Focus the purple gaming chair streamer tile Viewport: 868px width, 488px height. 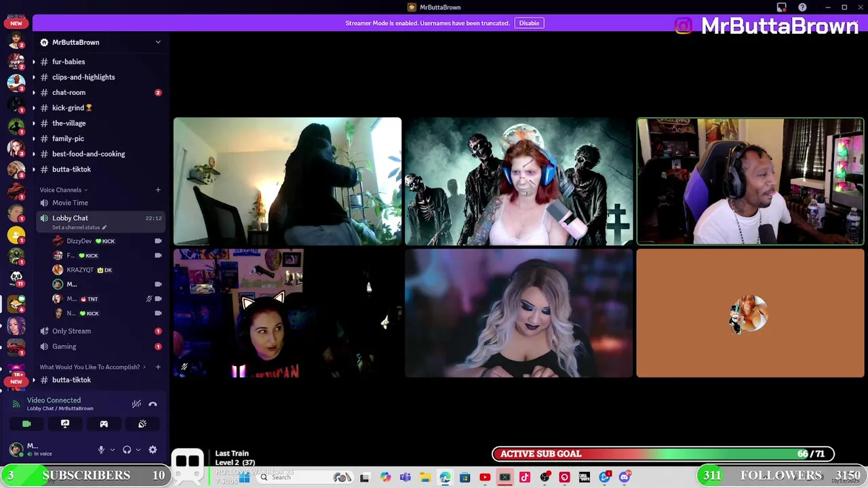pos(750,181)
